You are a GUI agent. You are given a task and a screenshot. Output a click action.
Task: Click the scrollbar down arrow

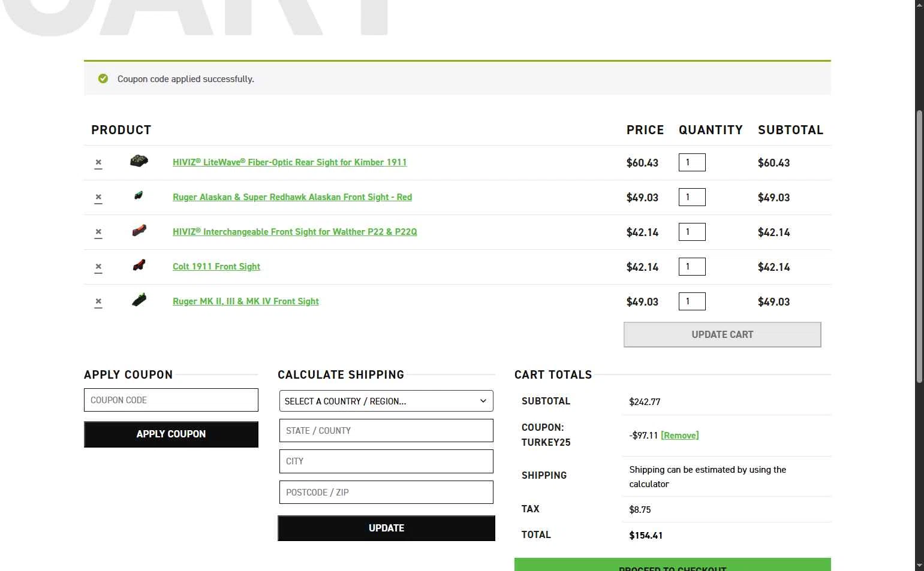point(919,566)
